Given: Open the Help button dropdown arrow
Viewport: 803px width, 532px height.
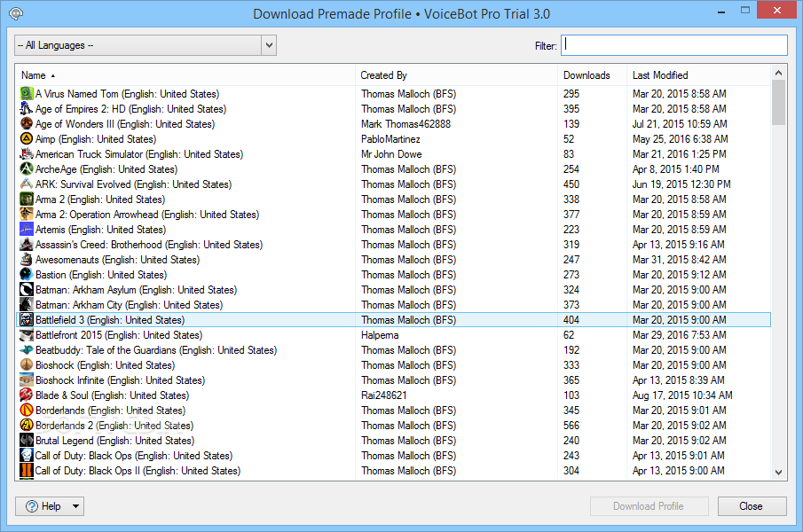Looking at the screenshot, I should 75,506.
